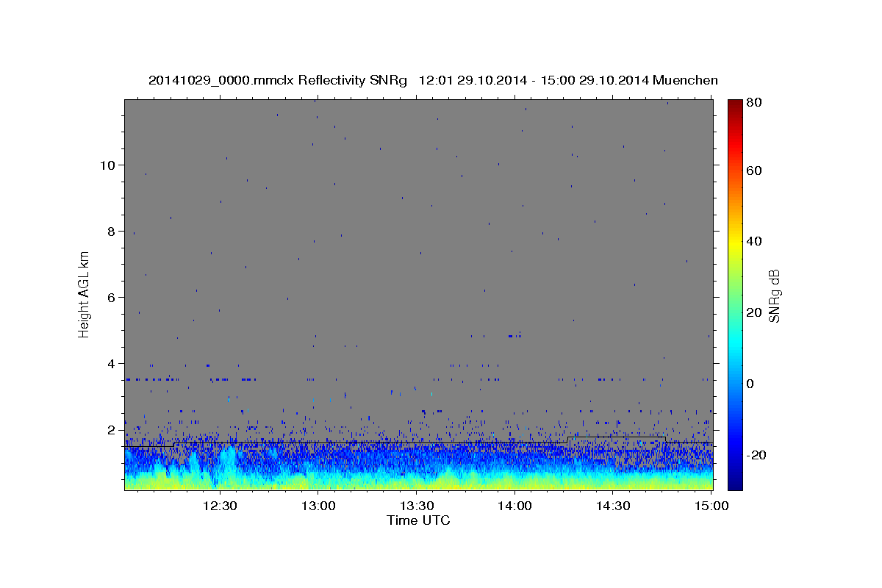
Task: Click the height tick label 2
Action: pos(112,429)
